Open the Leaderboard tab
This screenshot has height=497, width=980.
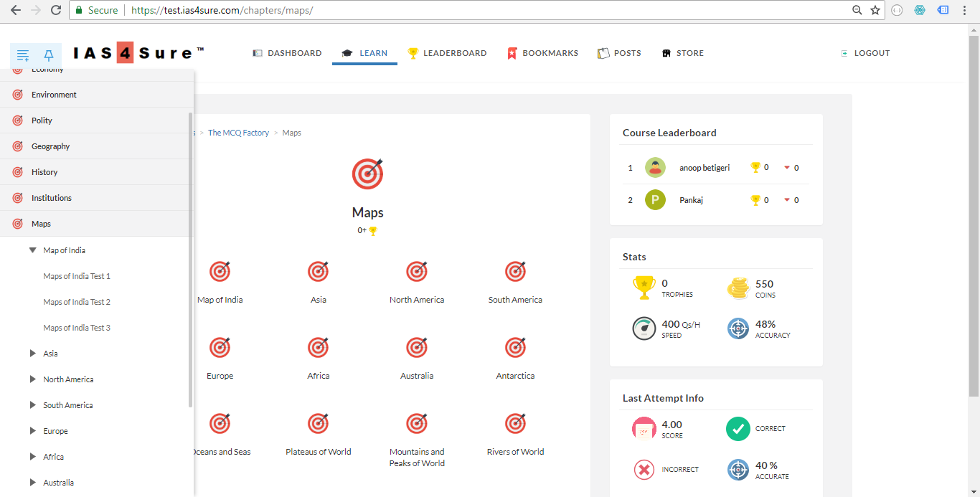tap(447, 53)
